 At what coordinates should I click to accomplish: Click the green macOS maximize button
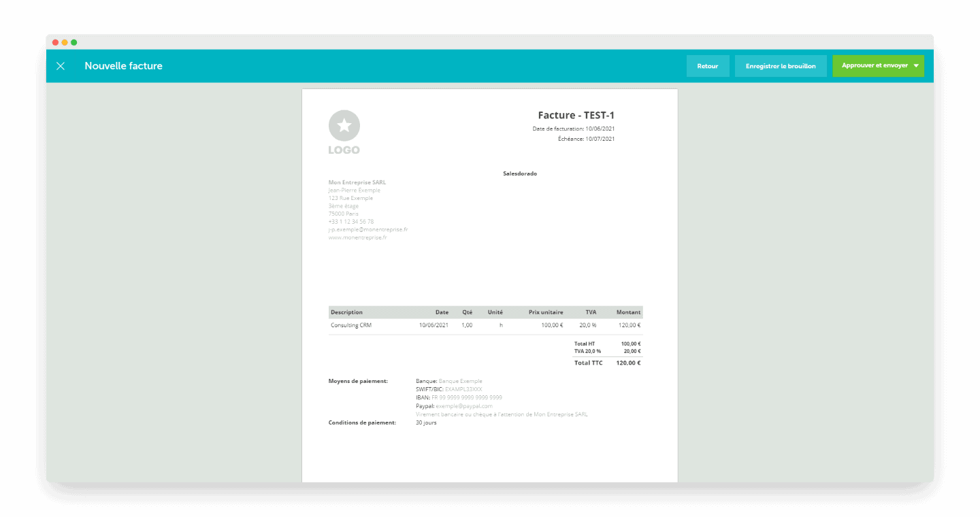click(x=73, y=42)
